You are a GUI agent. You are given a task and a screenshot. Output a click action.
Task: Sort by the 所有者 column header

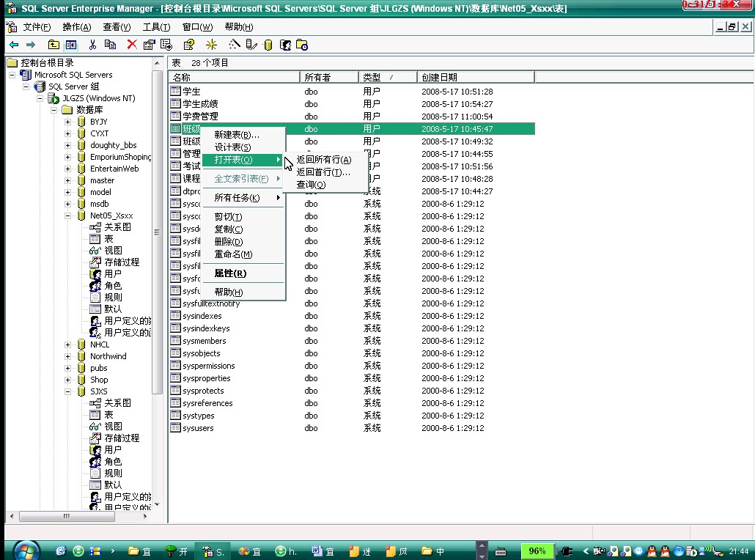pos(329,77)
